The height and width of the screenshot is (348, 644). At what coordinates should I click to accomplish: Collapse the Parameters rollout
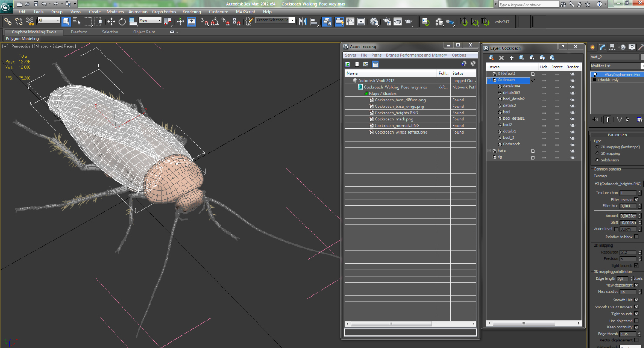[x=617, y=135]
